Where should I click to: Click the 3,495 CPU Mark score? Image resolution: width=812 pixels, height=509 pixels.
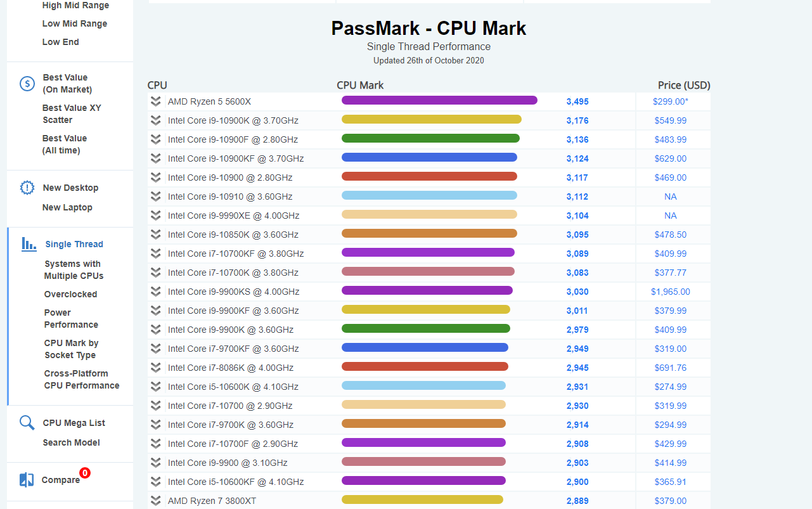(577, 101)
